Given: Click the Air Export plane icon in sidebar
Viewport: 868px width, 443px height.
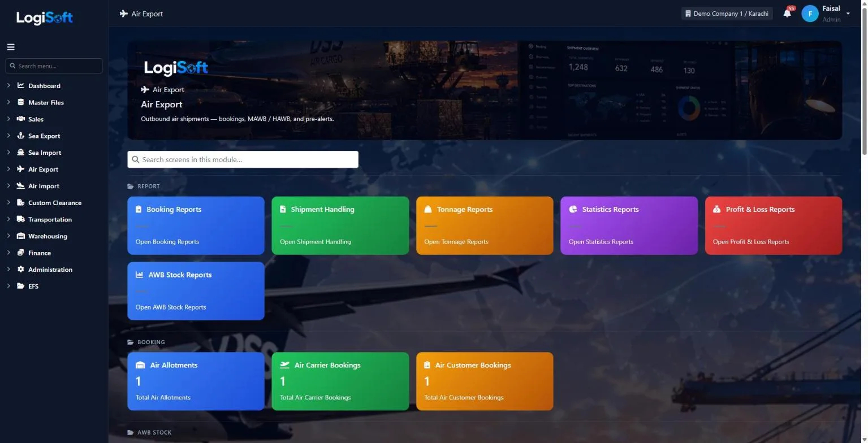Looking at the screenshot, I should point(21,169).
